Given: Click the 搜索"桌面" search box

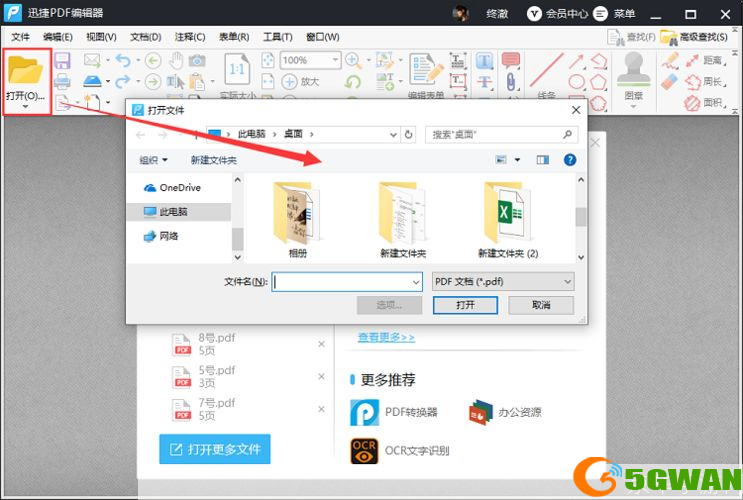Looking at the screenshot, I should [x=502, y=135].
